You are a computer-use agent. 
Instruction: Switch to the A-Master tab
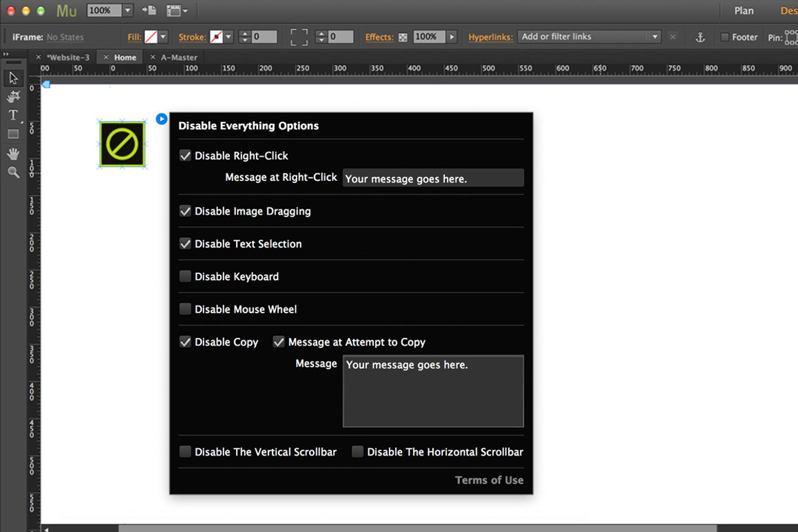point(179,57)
